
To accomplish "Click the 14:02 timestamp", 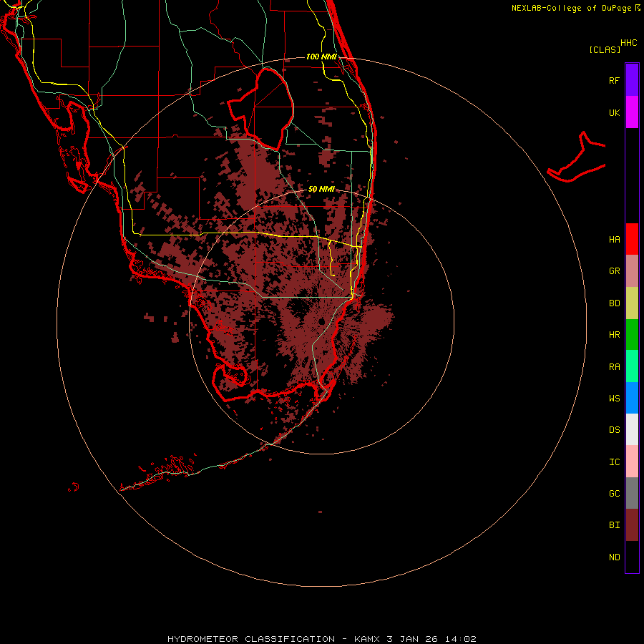I will [461, 639].
